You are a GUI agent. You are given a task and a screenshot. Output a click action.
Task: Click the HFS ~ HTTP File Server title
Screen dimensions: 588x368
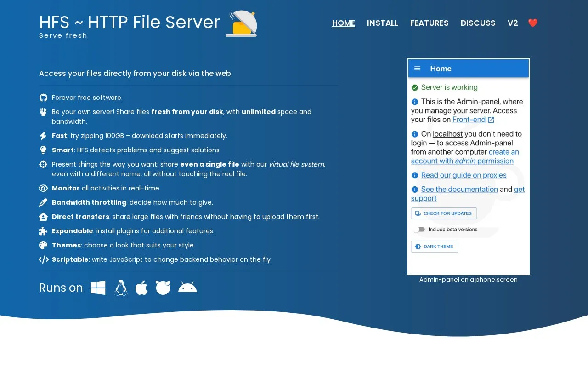(130, 22)
